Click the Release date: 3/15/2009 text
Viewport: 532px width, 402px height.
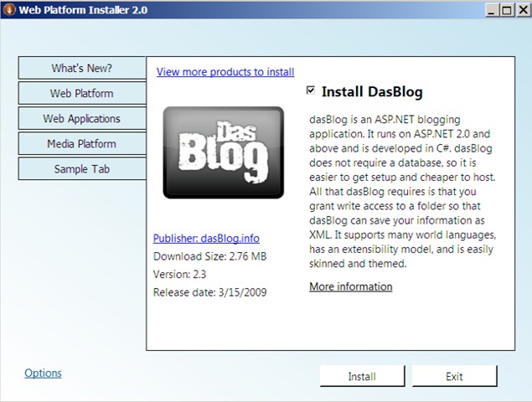(209, 292)
